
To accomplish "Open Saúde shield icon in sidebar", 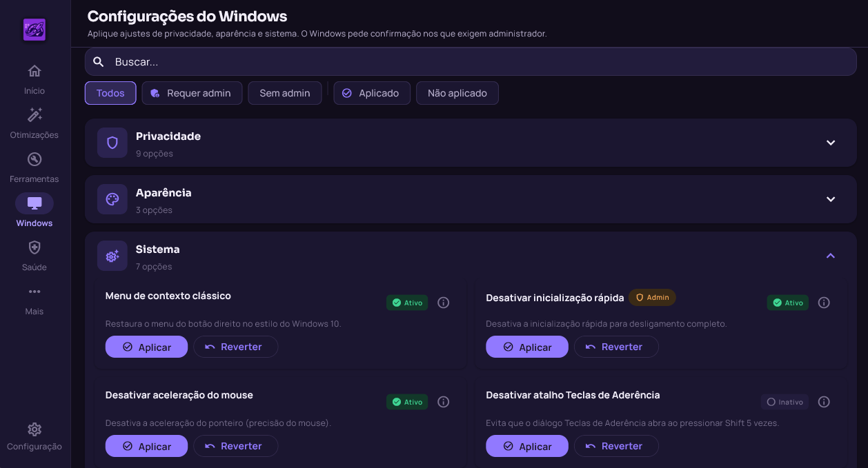I will tap(34, 247).
